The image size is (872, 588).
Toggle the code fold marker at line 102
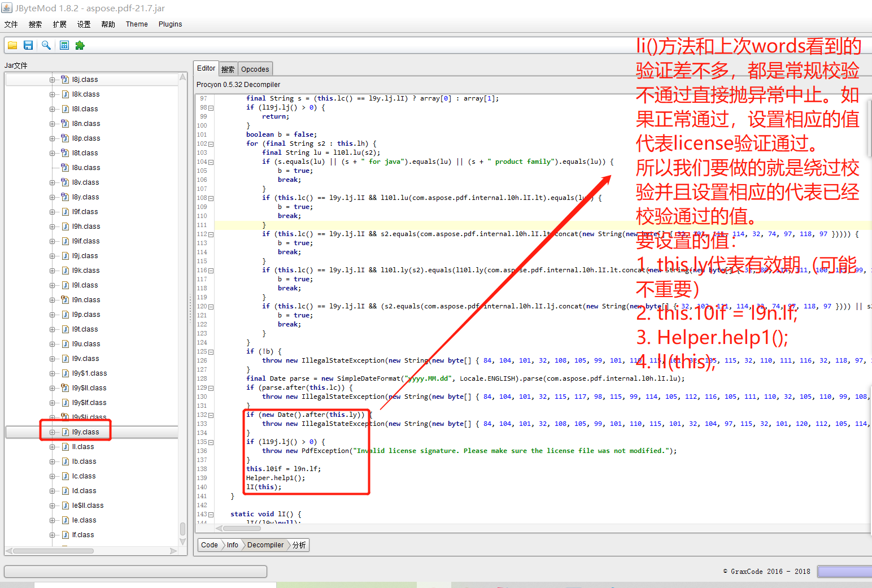click(211, 144)
